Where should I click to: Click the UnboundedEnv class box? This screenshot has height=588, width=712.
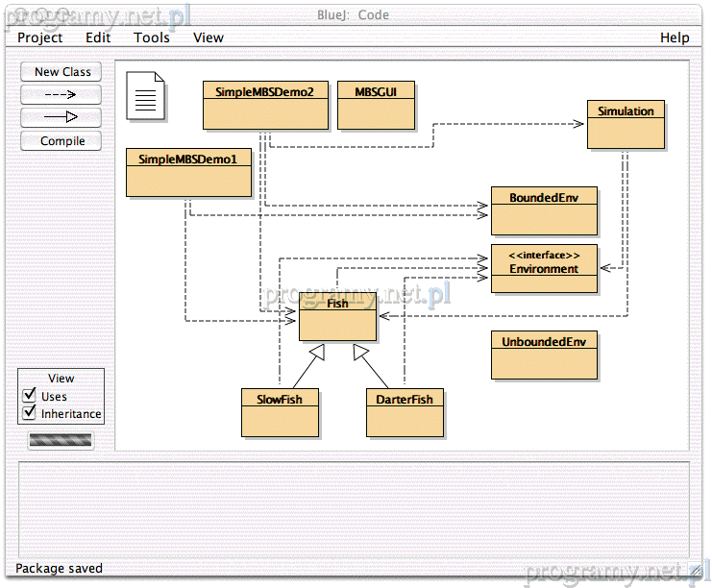tap(544, 355)
